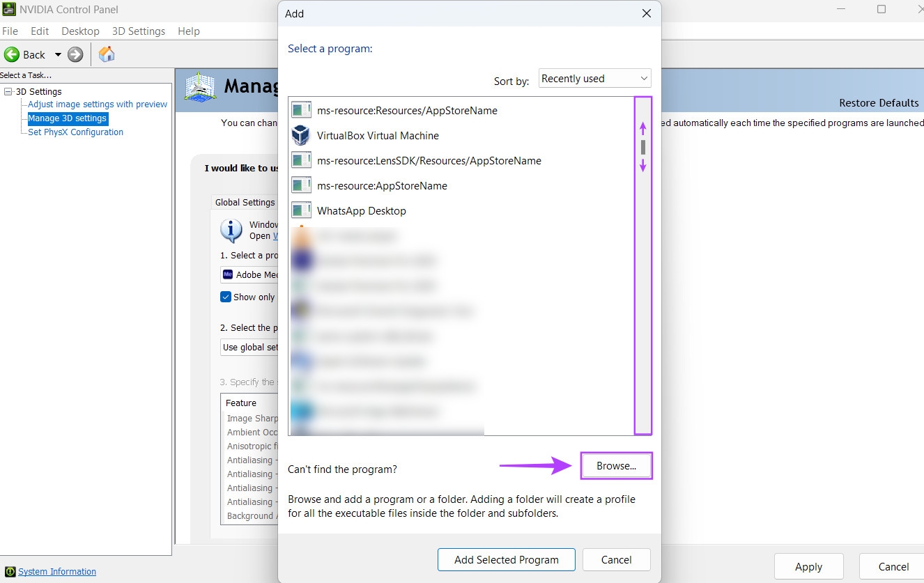Select "ms-resource:LensSDK/Resources/AppStoreName" entry
Image resolution: width=924 pixels, height=583 pixels.
click(461, 160)
